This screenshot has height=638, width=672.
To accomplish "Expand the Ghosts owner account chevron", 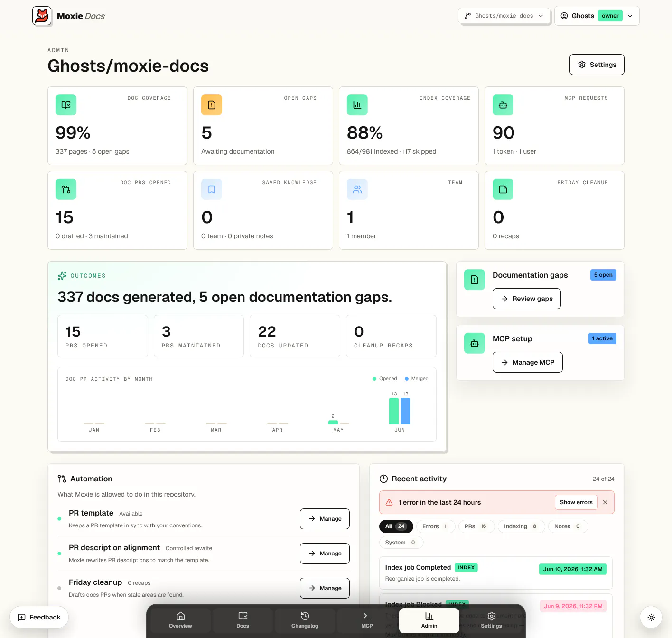I will coord(630,16).
